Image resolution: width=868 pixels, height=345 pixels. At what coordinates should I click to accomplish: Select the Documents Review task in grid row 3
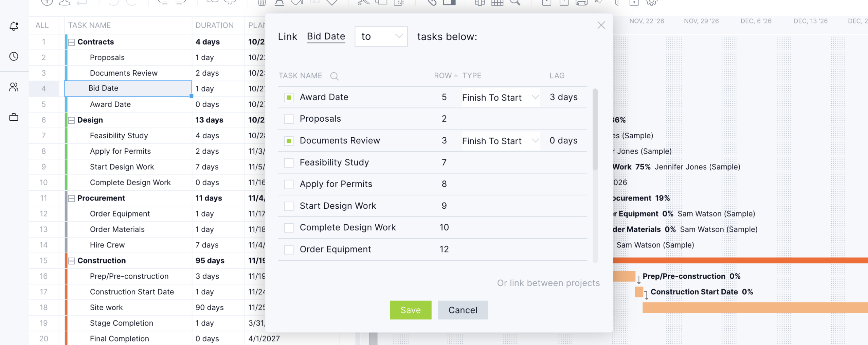click(124, 73)
